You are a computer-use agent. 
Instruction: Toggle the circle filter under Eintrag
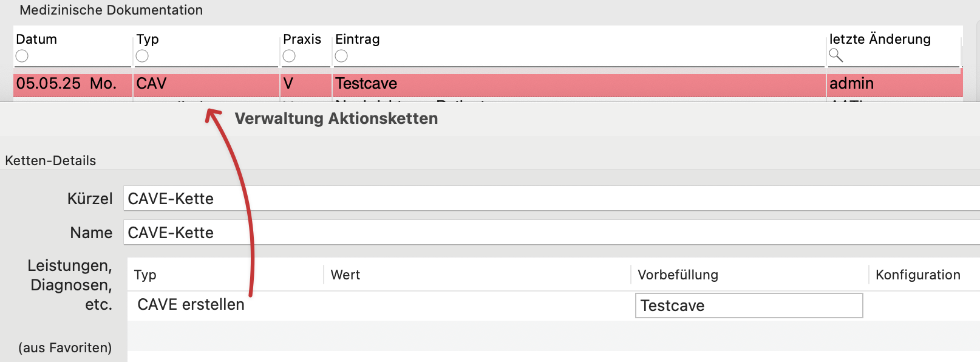341,56
